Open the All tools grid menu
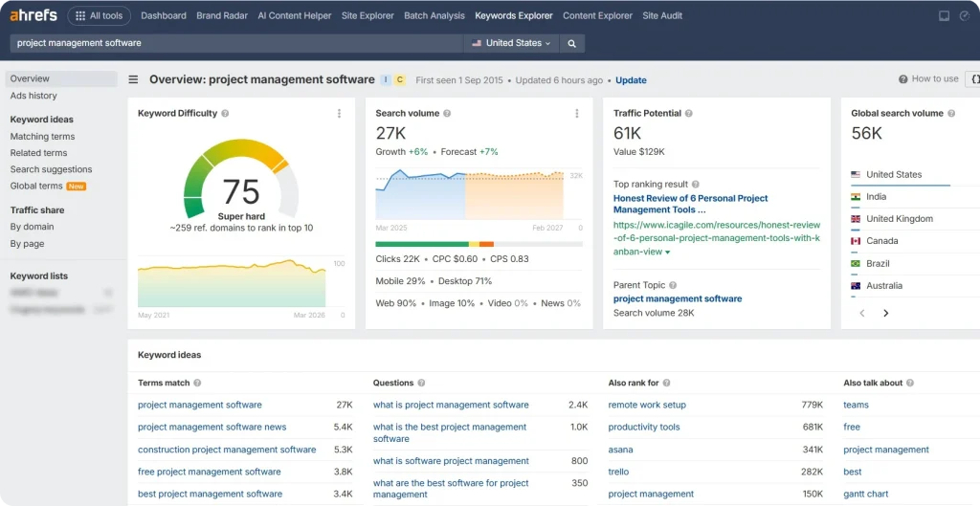The width and height of the screenshot is (980, 506). [x=99, y=15]
